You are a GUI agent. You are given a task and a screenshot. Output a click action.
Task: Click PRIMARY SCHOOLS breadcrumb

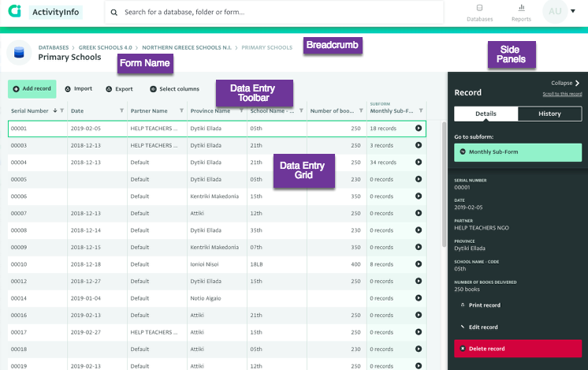pyautogui.click(x=266, y=47)
